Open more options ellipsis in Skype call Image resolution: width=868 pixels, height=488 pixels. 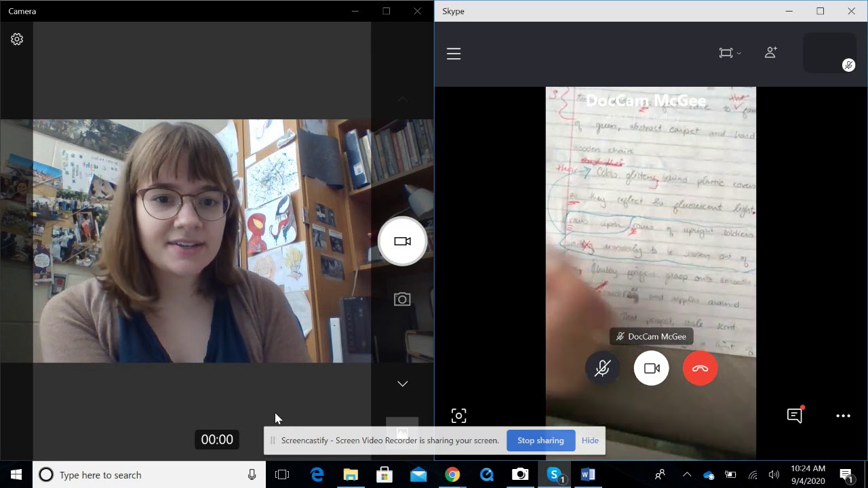point(843,416)
